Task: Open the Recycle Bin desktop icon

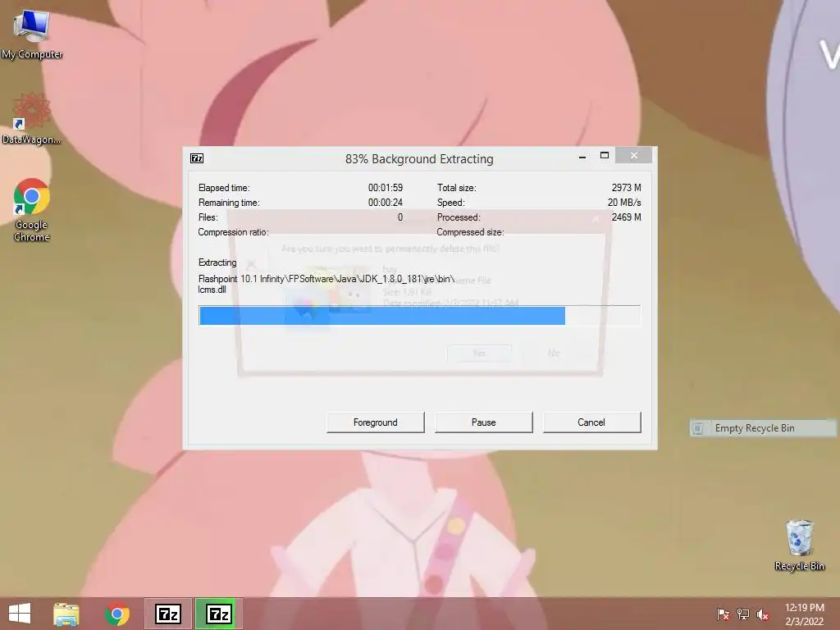Action: click(799, 546)
